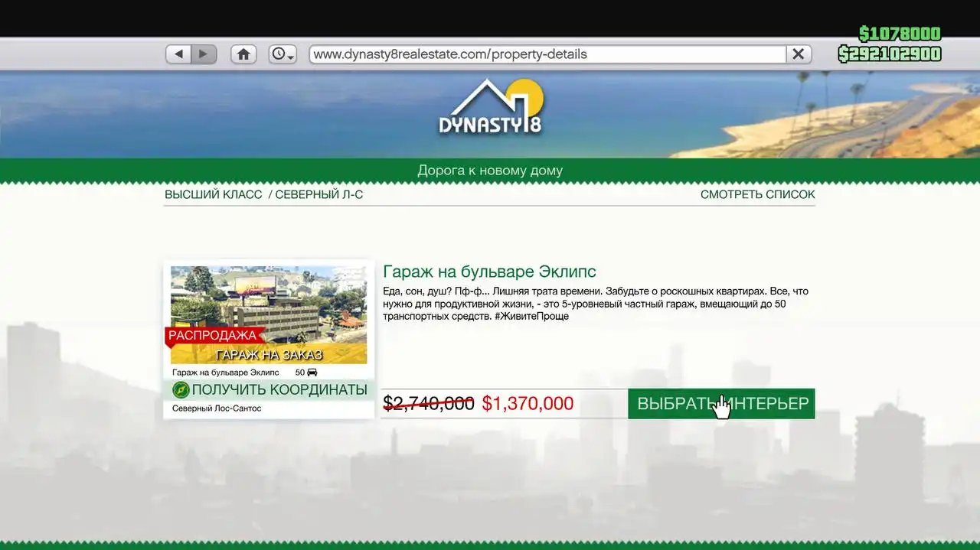This screenshot has height=550, width=980.
Task: Click ГАРАЖ НА ЗАКАЗ thumbnail caption
Action: tap(269, 355)
